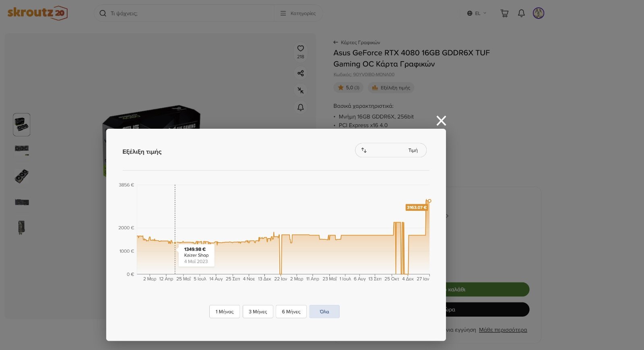Click the bar chart icon beside Εξέλιξη τιμής
This screenshot has height=350, width=644.
tap(375, 88)
